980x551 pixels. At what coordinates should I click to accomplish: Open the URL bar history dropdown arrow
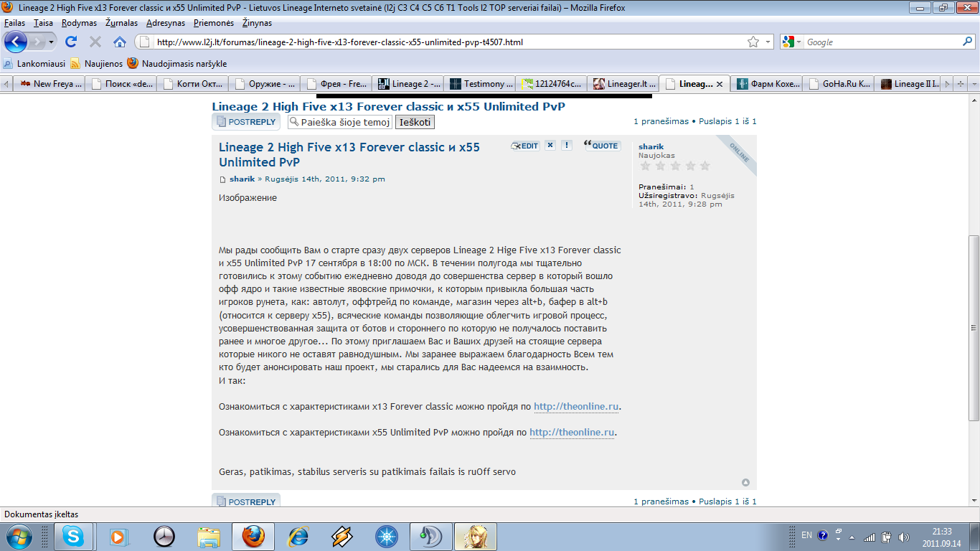tap(768, 42)
